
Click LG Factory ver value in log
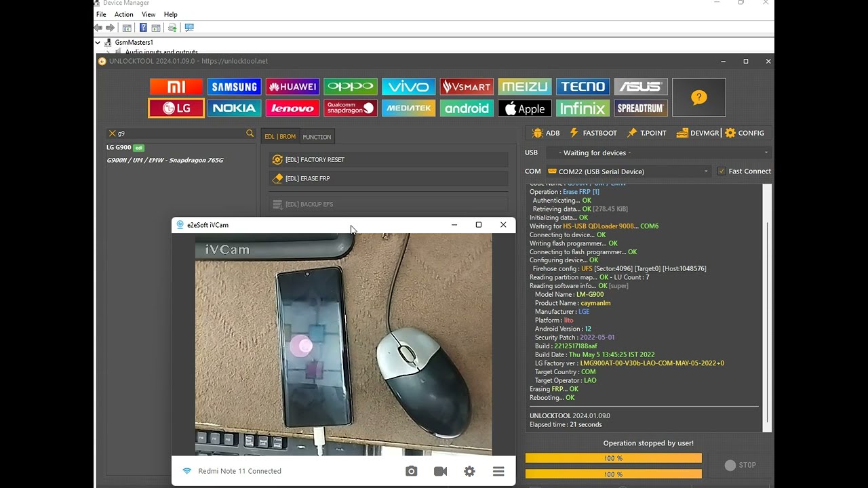(x=652, y=363)
